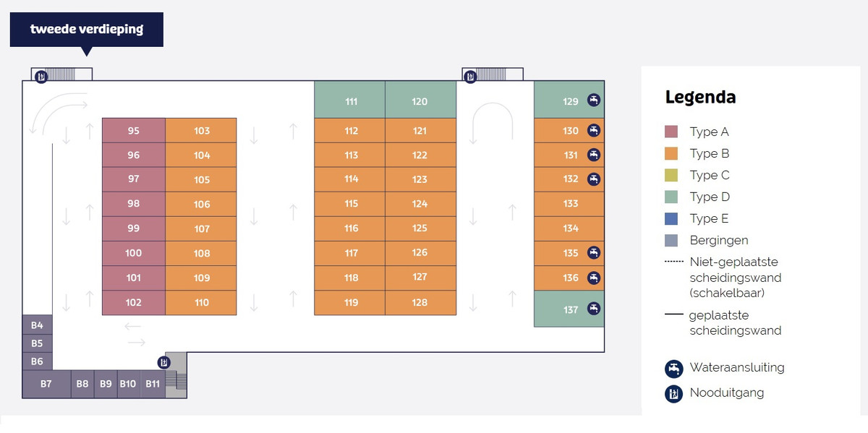This screenshot has width=868, height=433.
Task: Select the water connection icon at unit 132
Action: pyautogui.click(x=594, y=179)
